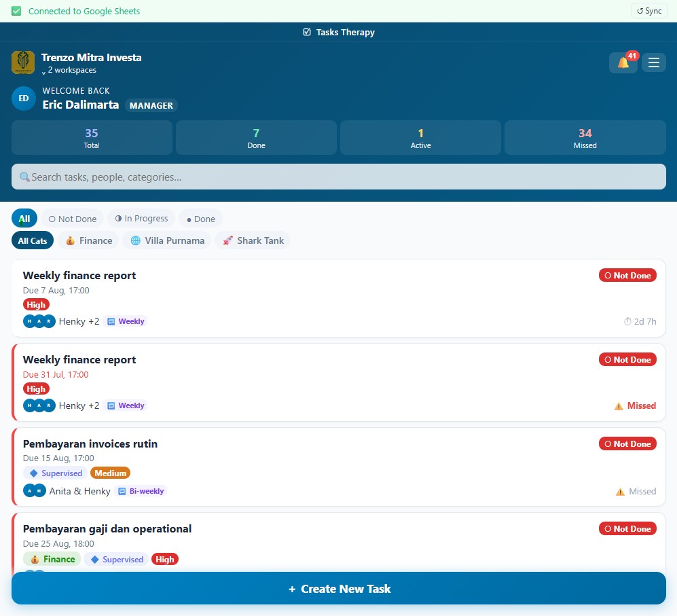
Task: Show the 35 Total tasks card
Action: 92,138
